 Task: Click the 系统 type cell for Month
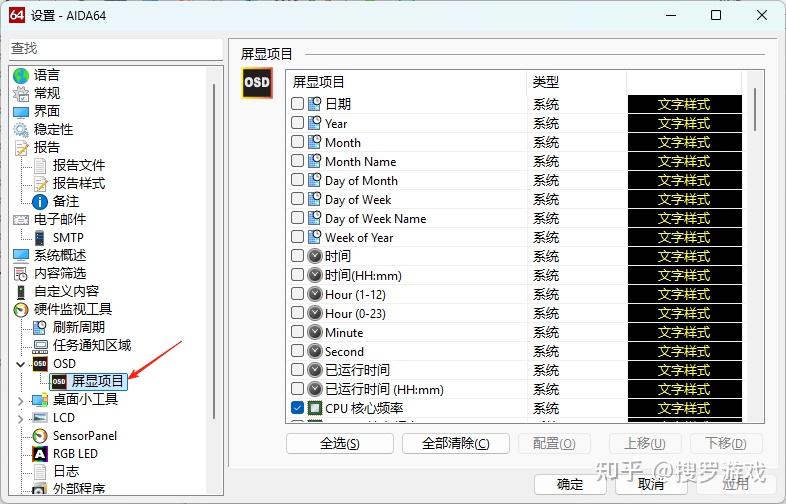546,142
